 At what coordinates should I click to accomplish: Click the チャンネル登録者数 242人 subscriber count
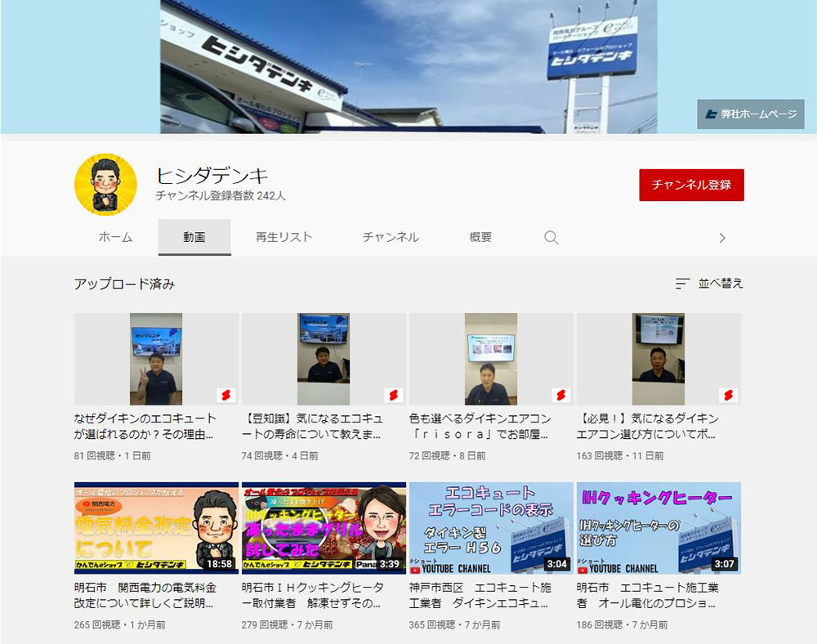click(221, 196)
